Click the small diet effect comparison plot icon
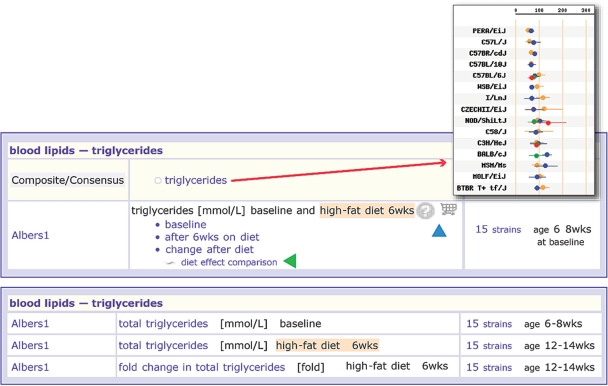The height and width of the screenshot is (386, 608). point(170,263)
